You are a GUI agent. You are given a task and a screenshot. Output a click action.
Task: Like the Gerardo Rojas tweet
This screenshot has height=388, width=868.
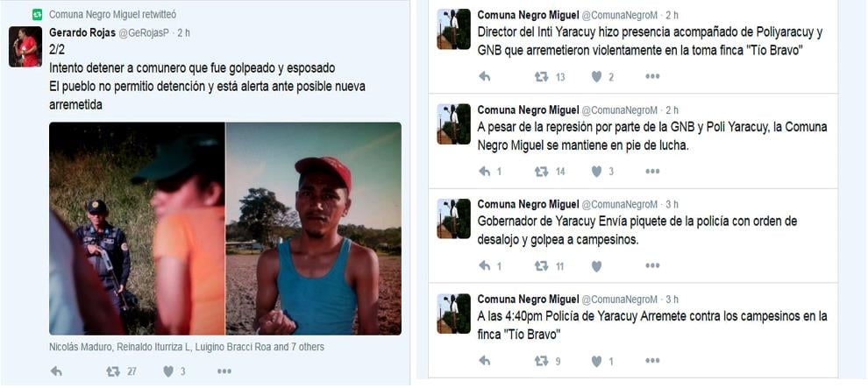tap(168, 371)
